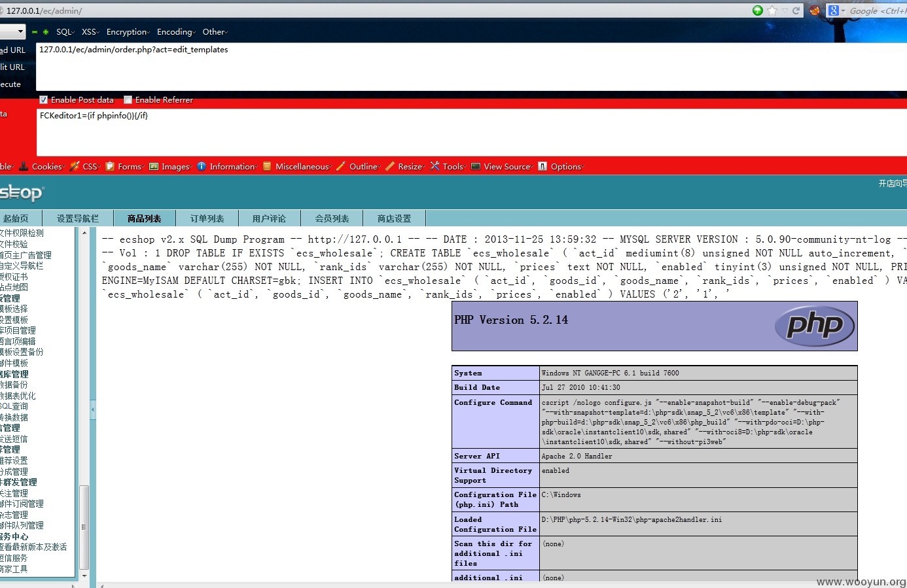Viewport: 907px width, 588px height.
Task: Click the ECShop logo
Action: (x=22, y=192)
